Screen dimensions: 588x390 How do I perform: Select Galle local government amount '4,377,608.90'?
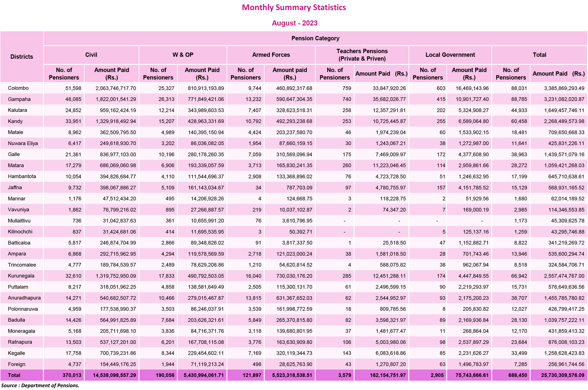[x=473, y=154]
